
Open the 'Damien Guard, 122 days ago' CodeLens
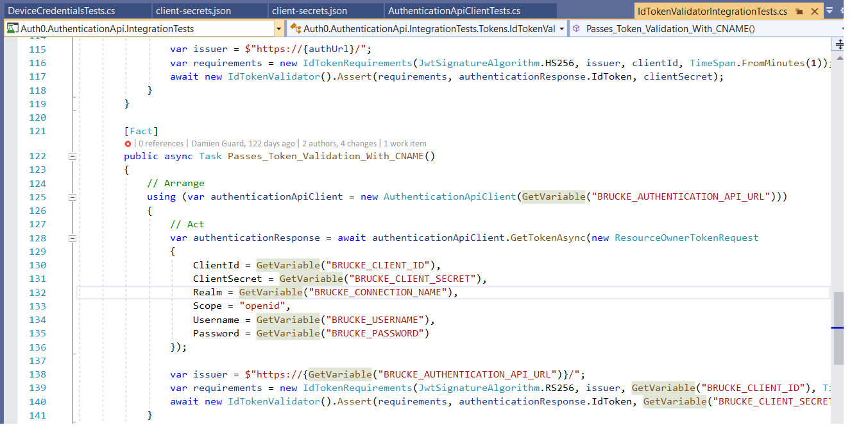242,144
